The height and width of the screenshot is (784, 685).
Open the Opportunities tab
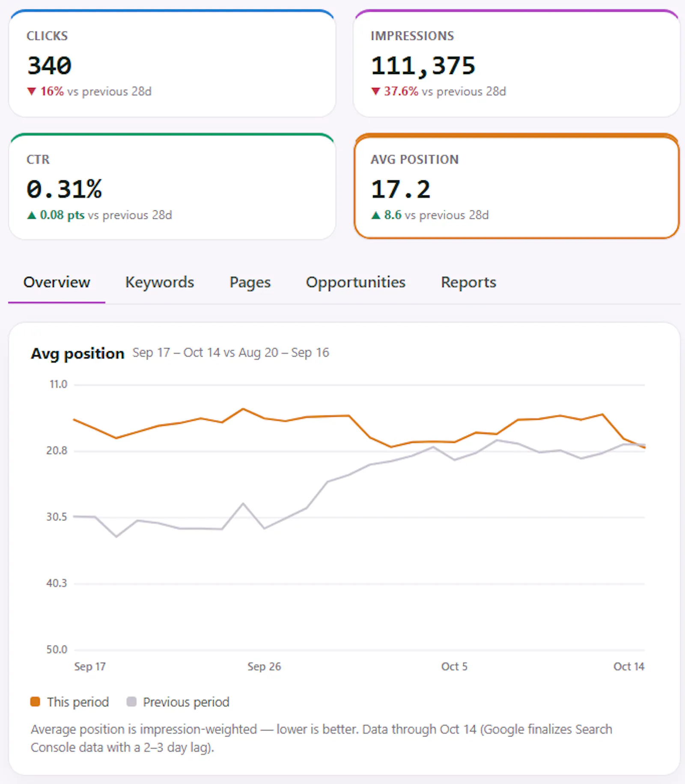point(355,282)
